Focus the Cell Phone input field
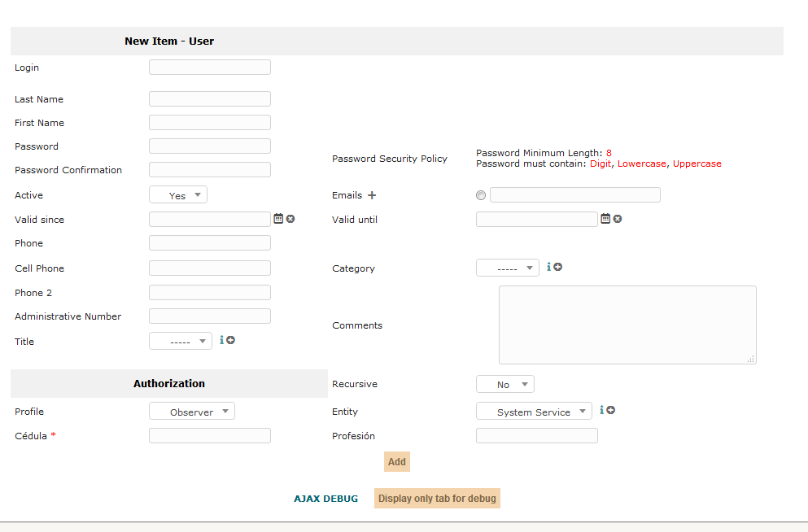 [210, 268]
